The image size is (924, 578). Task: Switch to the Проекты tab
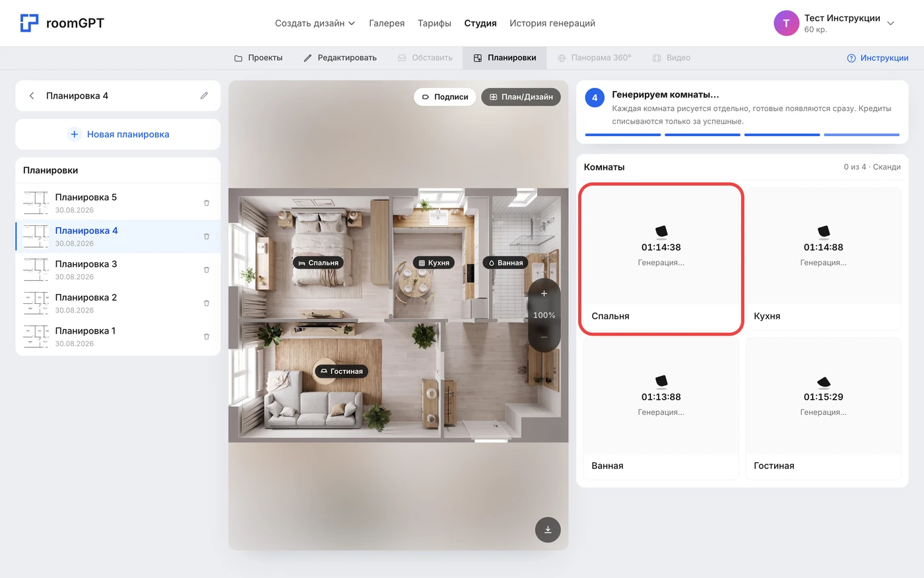pyautogui.click(x=258, y=58)
